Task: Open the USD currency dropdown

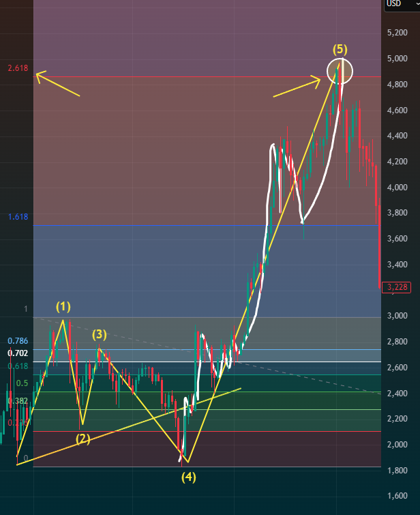Action: (x=402, y=4)
